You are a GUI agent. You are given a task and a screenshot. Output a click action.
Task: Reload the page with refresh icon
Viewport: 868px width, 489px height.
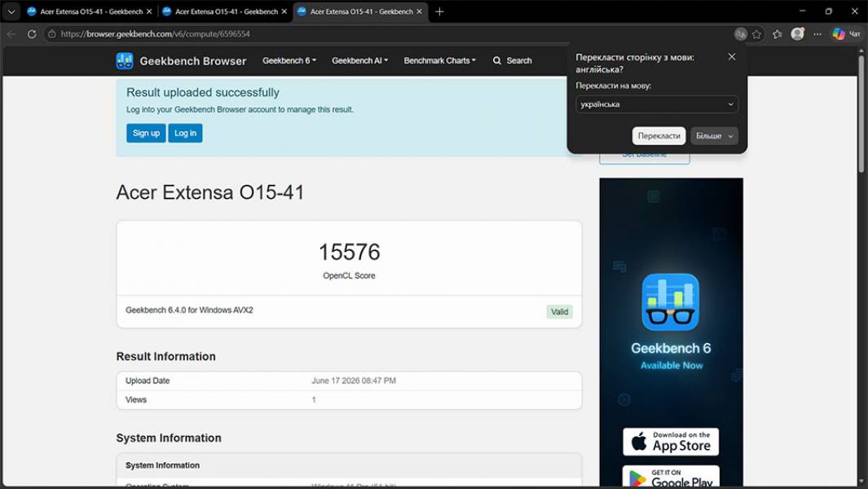click(32, 34)
